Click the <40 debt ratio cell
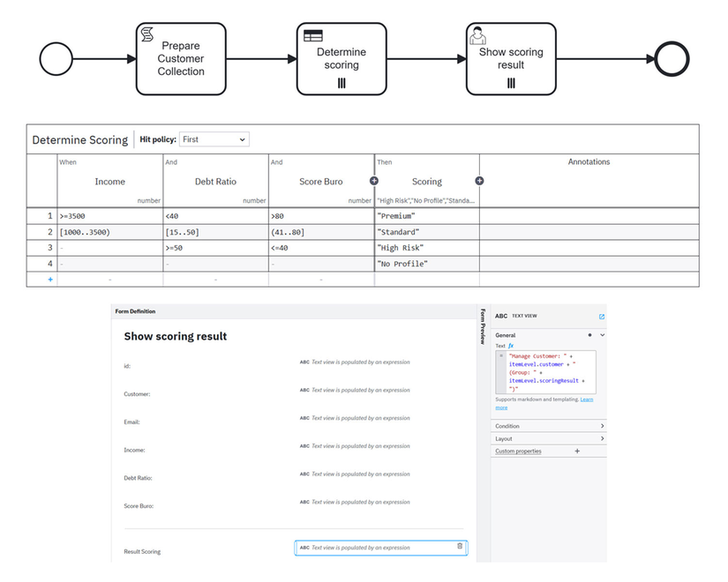Viewport: 728px width, 582px height. (215, 216)
